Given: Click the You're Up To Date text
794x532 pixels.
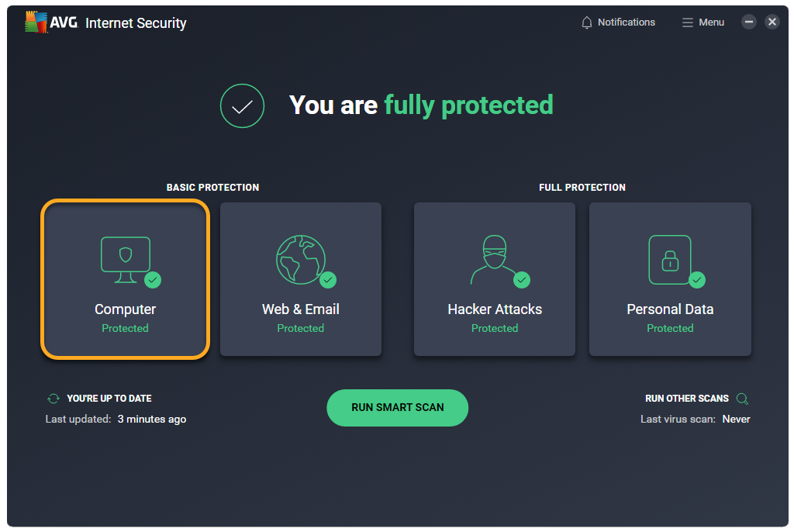Looking at the screenshot, I should (x=109, y=399).
